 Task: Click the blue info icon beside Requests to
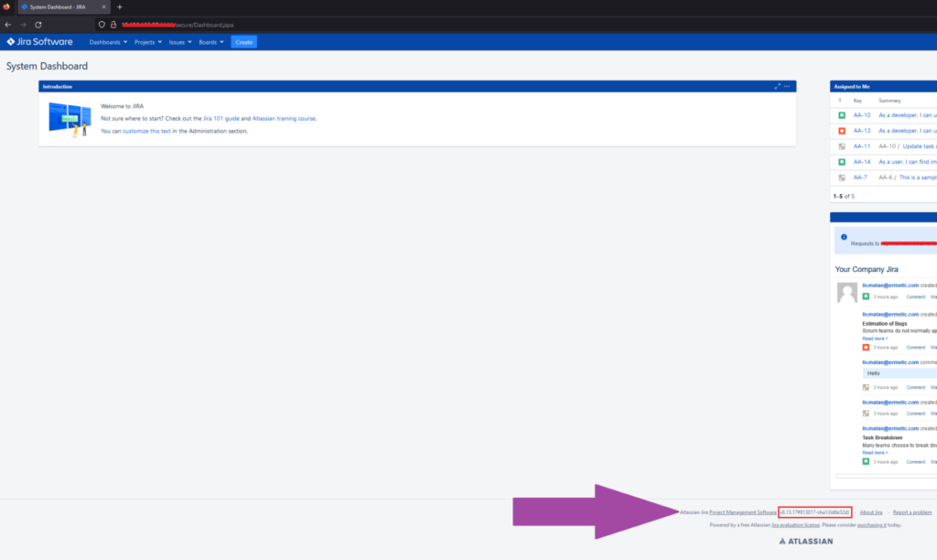pyautogui.click(x=844, y=237)
